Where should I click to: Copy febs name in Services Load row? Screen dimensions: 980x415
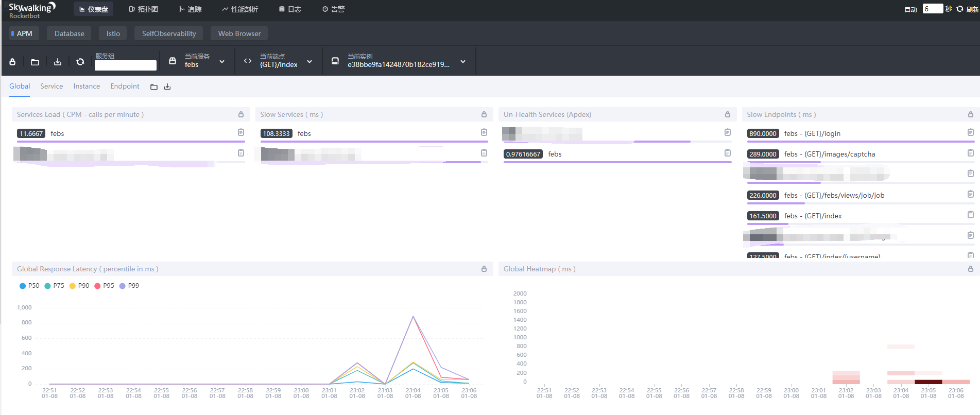241,132
